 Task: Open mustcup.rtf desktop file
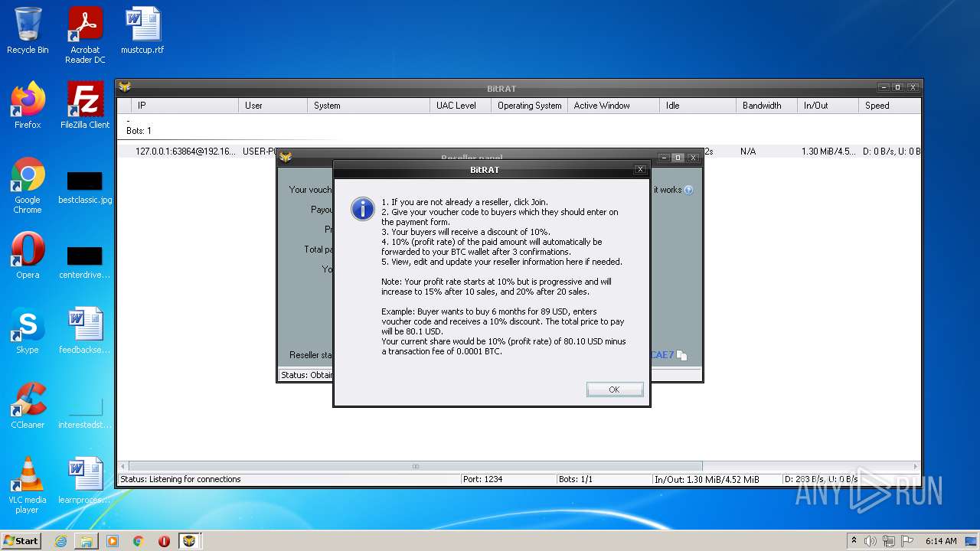(x=142, y=31)
